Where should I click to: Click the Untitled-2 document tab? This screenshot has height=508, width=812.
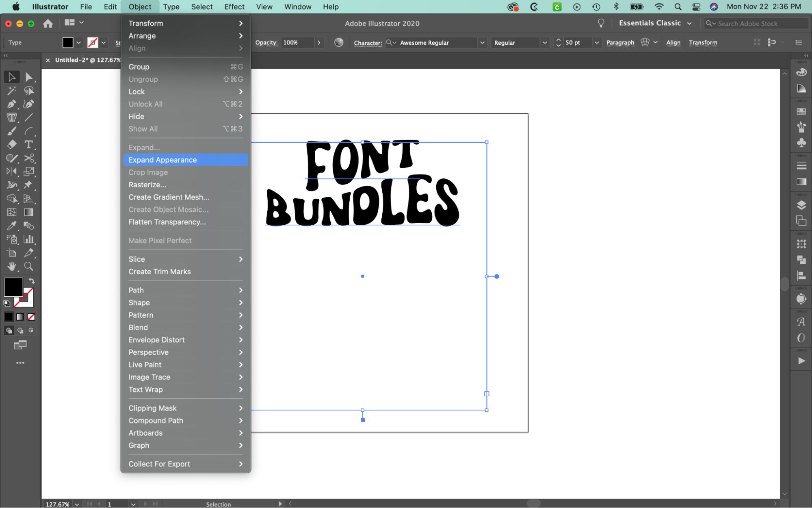point(87,60)
